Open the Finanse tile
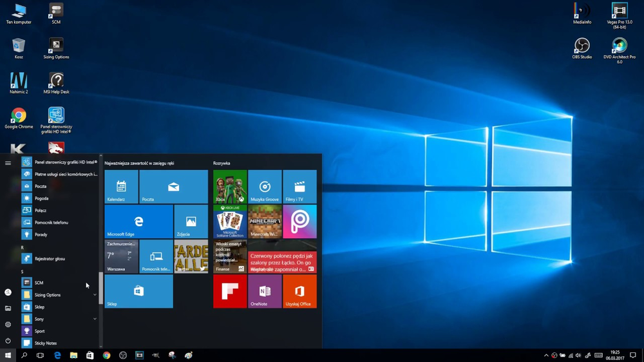644x362 pixels. pyautogui.click(x=230, y=256)
